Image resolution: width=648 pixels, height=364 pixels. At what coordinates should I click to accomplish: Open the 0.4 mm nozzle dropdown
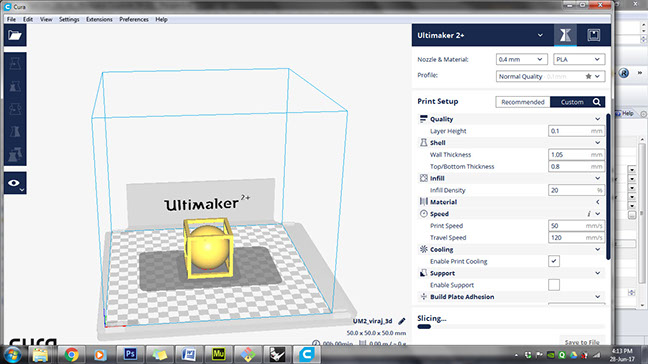tap(522, 59)
